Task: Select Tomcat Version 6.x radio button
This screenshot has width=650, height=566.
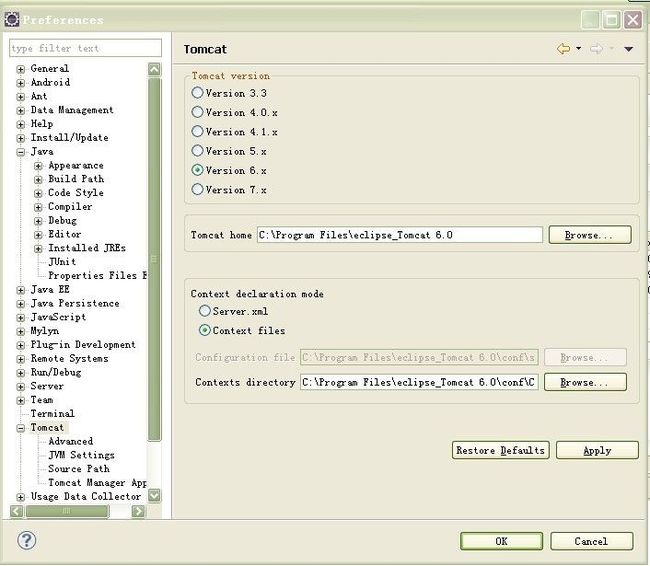Action: (x=197, y=170)
